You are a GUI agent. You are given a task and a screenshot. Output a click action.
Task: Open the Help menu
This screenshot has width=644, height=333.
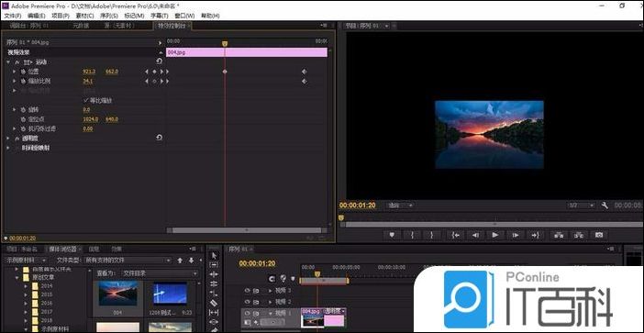(210, 16)
